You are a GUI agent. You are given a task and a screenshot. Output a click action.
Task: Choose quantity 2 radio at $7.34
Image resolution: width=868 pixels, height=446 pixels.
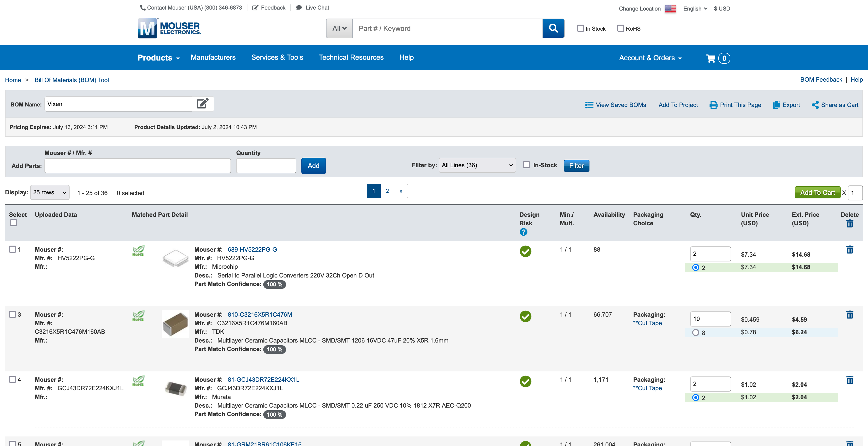[x=695, y=267]
